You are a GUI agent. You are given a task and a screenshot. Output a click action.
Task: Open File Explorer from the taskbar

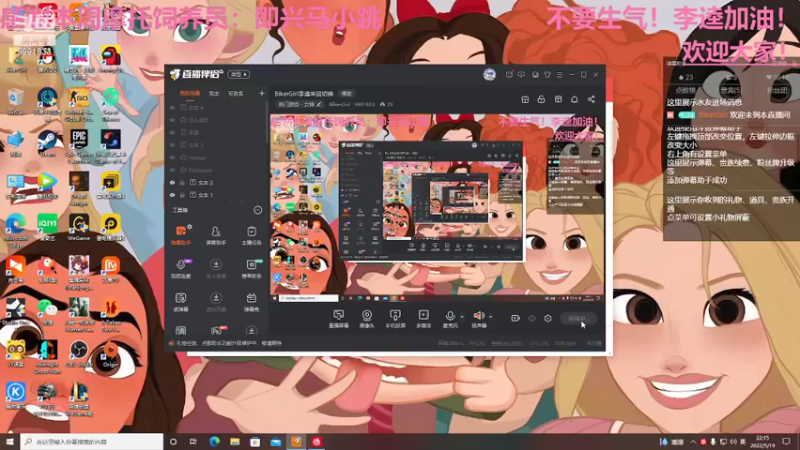(235, 441)
